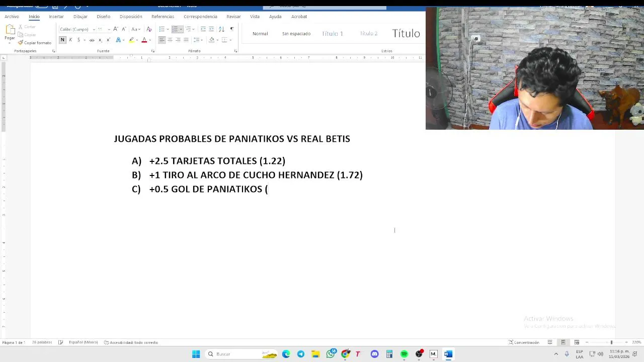Click Accesibilidad: todo correcto status
This screenshot has width=644, height=362.
point(131,342)
